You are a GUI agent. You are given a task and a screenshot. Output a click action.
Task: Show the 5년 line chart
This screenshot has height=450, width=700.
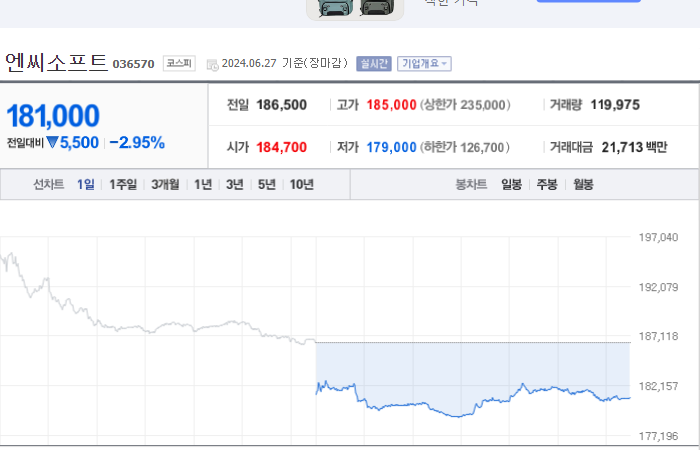[267, 184]
